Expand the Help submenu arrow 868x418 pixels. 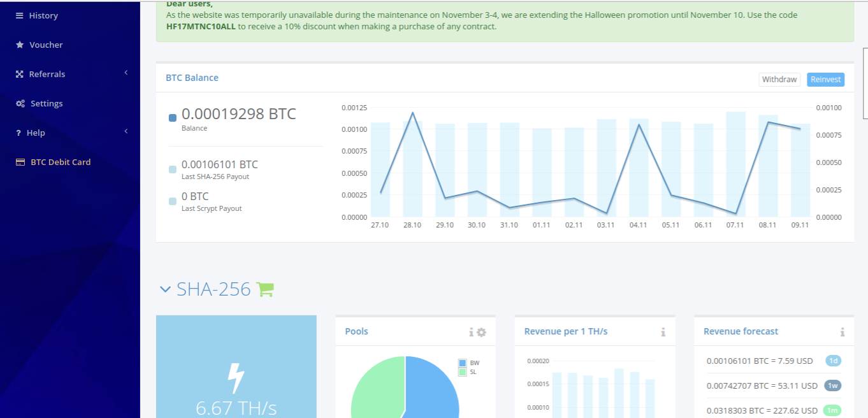[126, 131]
